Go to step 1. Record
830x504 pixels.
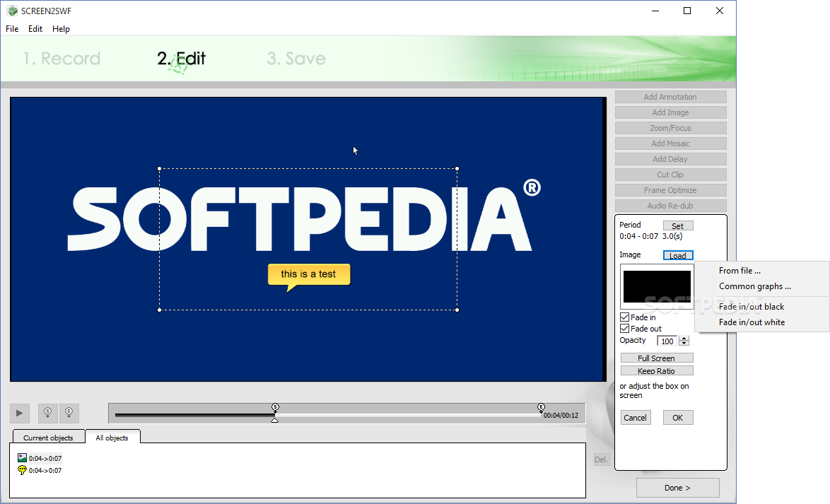pyautogui.click(x=62, y=58)
